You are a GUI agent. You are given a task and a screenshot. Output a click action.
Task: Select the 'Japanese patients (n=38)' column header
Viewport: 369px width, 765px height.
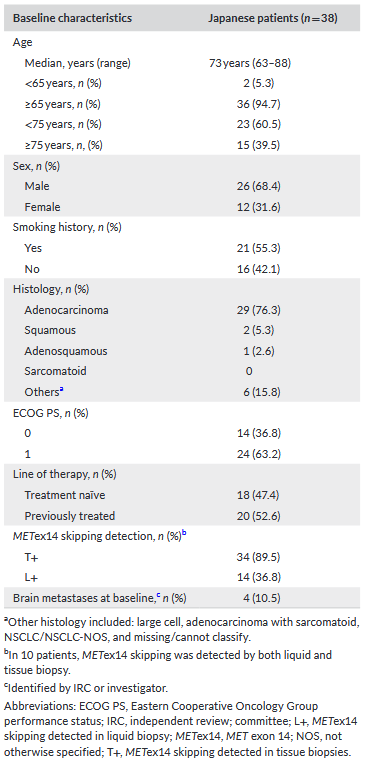[273, 19]
